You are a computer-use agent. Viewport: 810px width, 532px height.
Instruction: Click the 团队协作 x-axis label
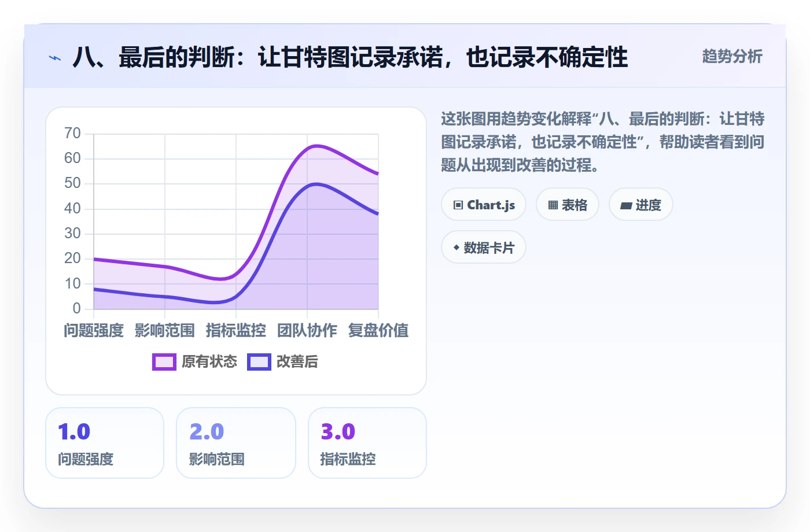(x=307, y=331)
